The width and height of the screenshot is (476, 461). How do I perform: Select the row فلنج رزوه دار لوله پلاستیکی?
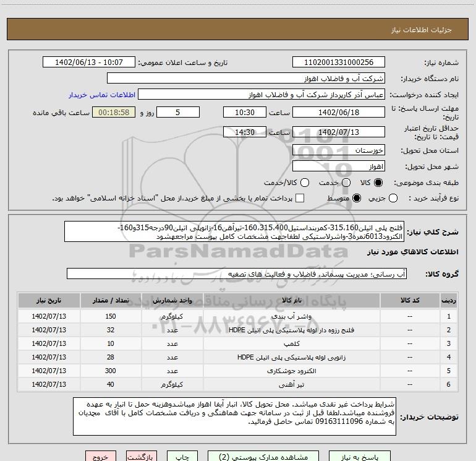point(238,330)
